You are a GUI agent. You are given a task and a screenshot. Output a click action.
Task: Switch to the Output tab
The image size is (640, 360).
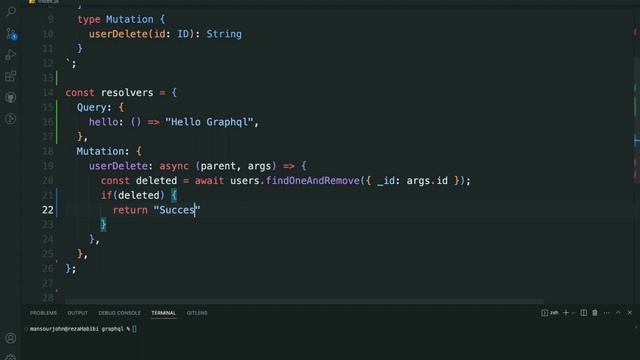78,313
